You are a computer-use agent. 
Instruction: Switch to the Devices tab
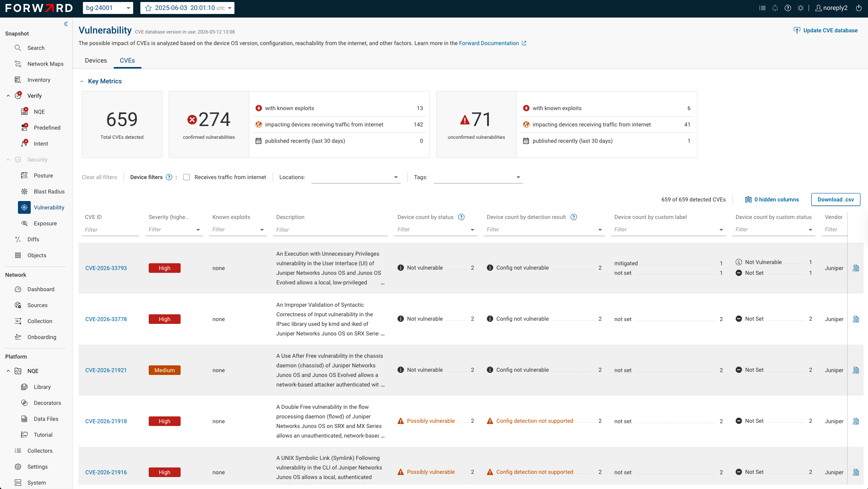coord(96,60)
